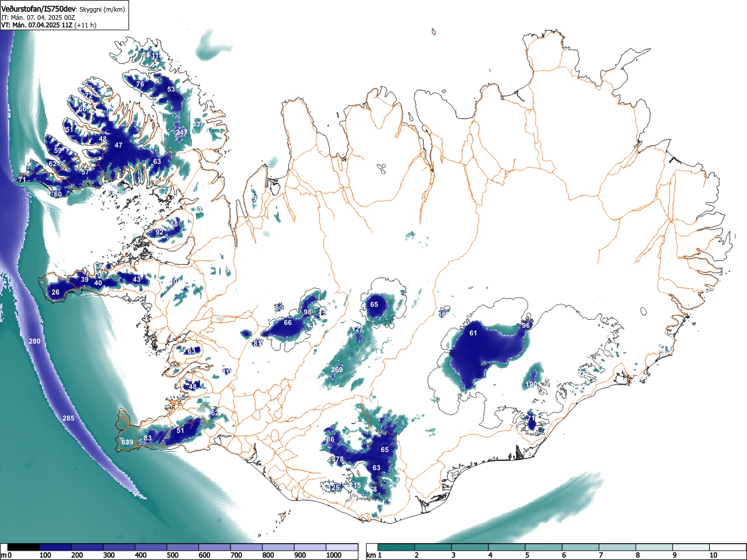Select the dark navy 100–200 m legend swatch
Screen dimensions: 747x560
click(x=55, y=547)
